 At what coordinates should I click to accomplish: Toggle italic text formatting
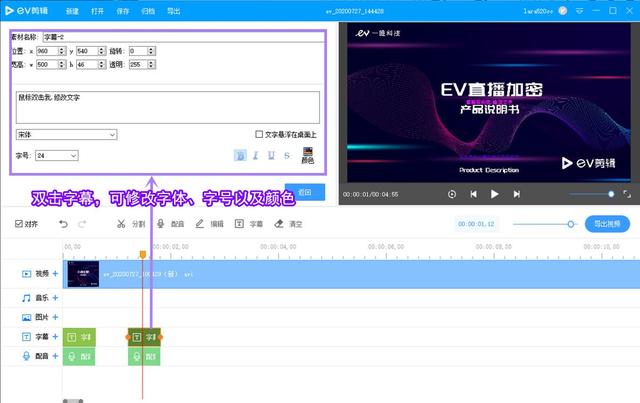[256, 155]
